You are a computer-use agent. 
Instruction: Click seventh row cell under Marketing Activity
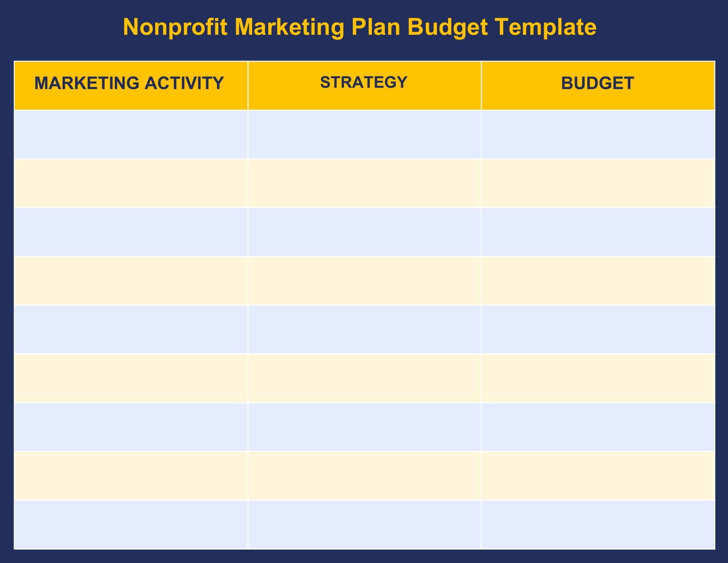131,427
